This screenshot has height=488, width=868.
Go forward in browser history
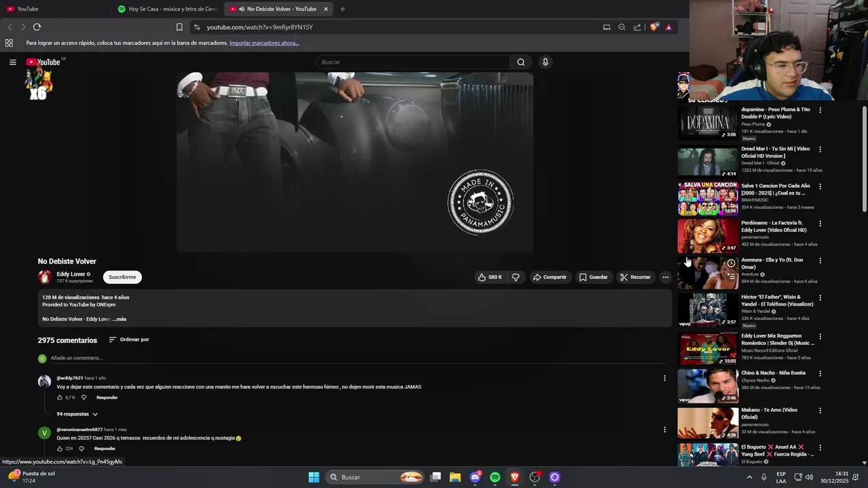[22, 27]
